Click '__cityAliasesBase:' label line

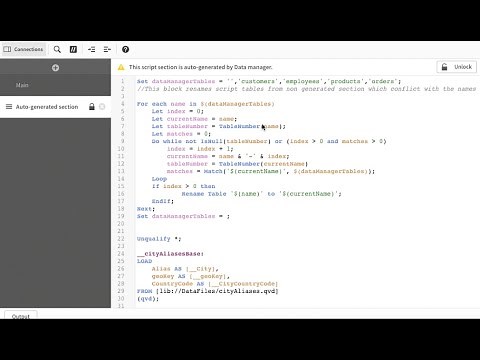click(170, 254)
